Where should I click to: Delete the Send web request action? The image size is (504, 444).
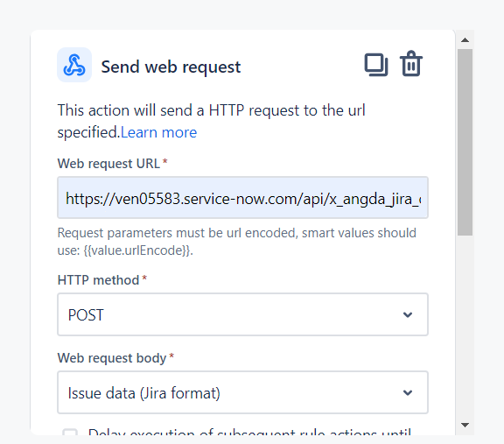coord(411,64)
